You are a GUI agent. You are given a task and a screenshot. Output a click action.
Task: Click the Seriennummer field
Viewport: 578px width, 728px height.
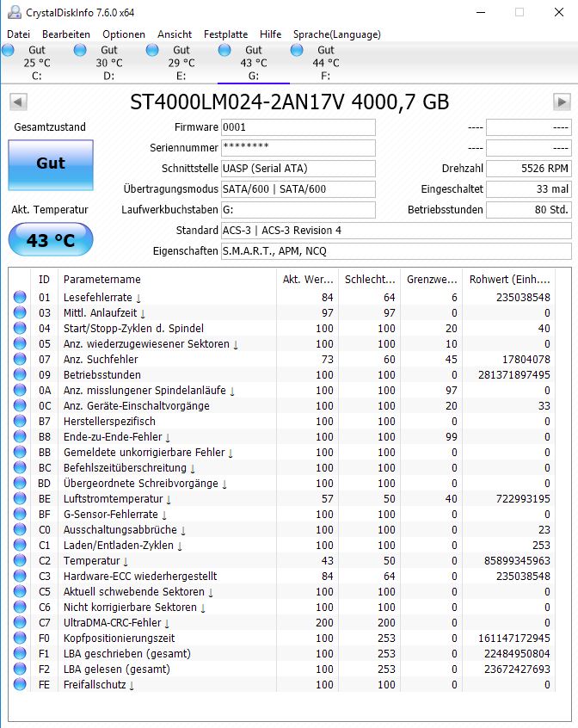[x=298, y=148]
